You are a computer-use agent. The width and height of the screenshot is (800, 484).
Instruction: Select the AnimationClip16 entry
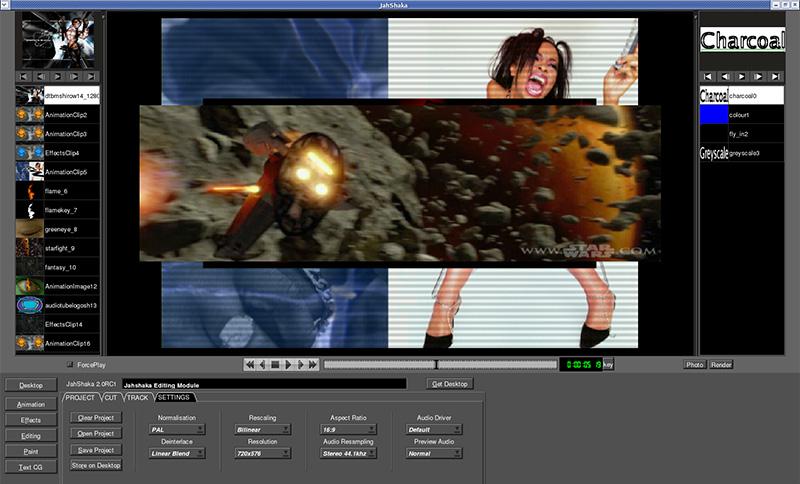tap(58, 343)
